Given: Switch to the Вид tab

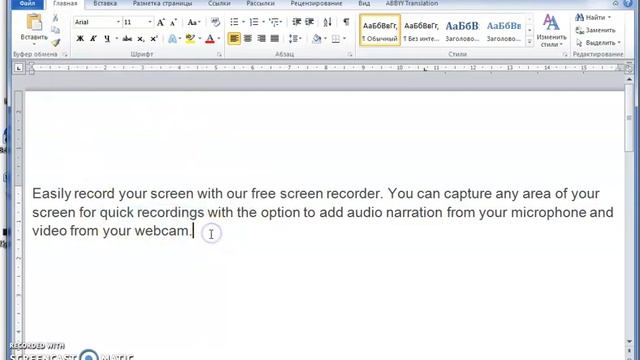Looking at the screenshot, I should click(364, 4).
